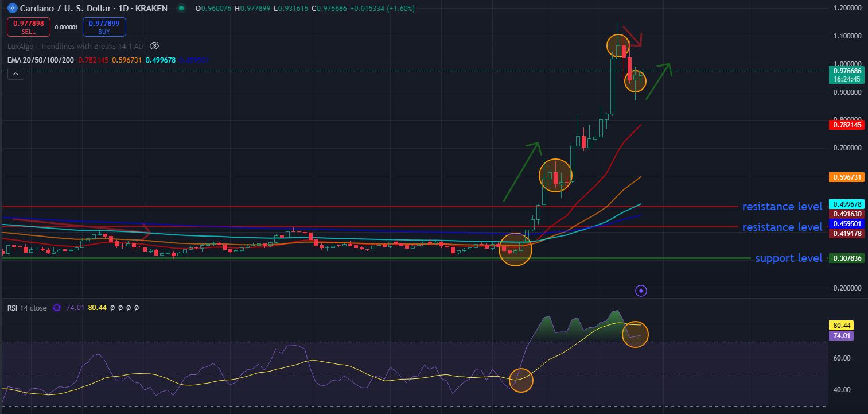Screen dimensions: 868x414
Task: Select the orange circle on RSI crossover
Action: [521, 380]
